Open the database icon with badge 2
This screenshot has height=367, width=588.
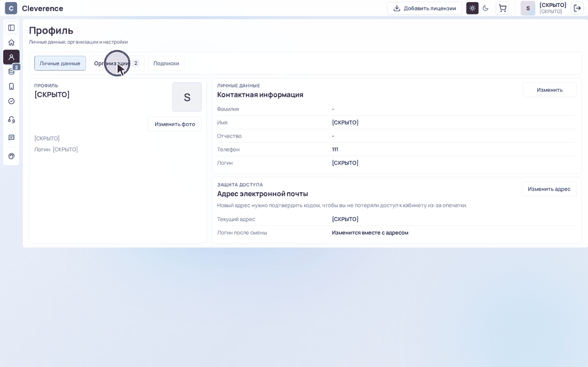click(11, 72)
